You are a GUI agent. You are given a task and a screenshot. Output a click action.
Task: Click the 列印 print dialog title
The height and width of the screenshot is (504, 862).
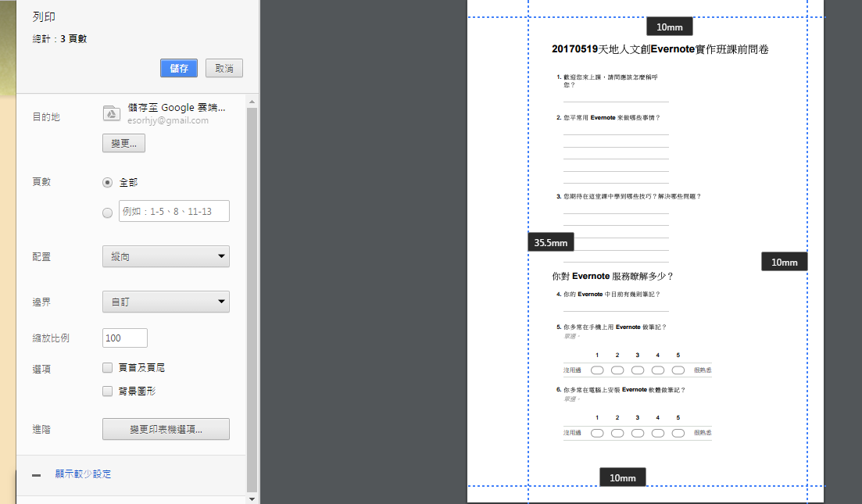point(44,17)
